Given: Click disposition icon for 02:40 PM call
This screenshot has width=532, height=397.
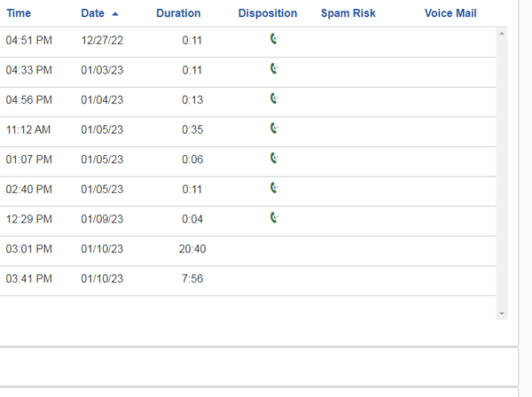Looking at the screenshot, I should [275, 188].
